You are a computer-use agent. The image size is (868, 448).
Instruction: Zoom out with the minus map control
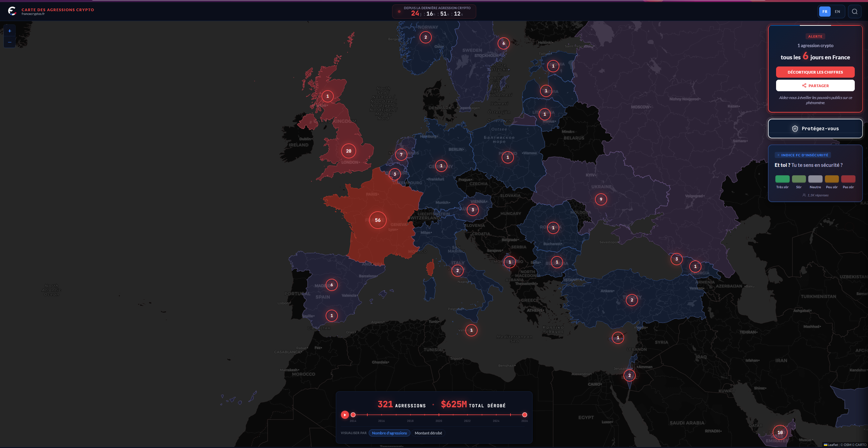pos(9,42)
